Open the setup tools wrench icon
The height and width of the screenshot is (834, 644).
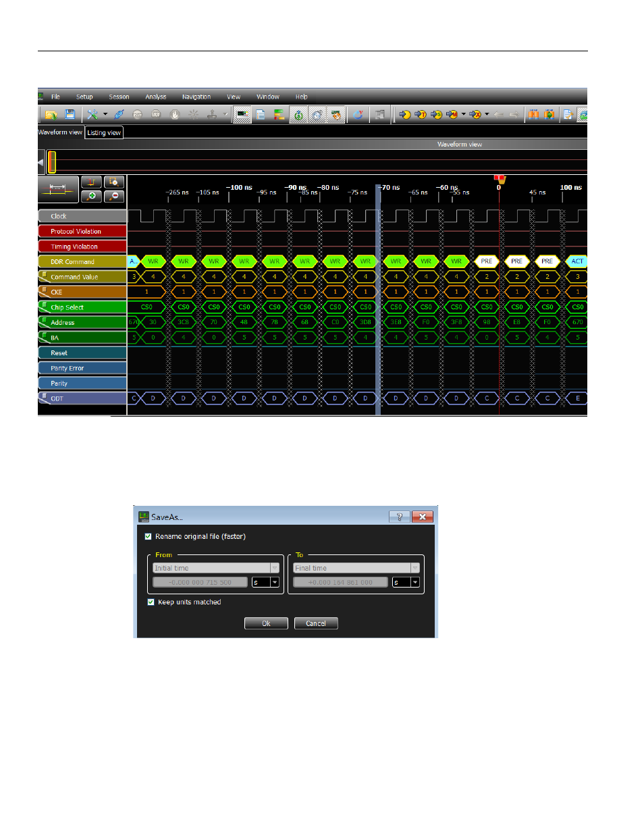(92, 115)
